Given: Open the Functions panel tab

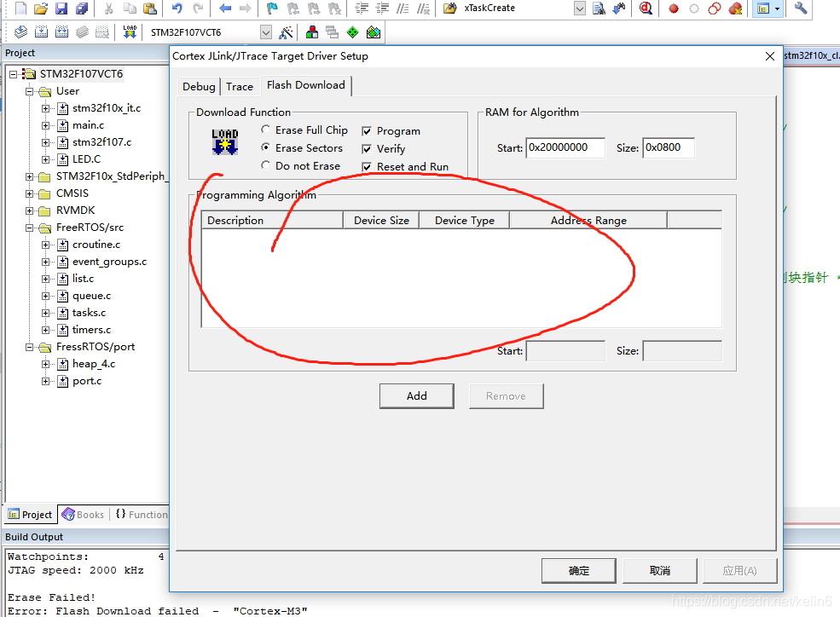Looking at the screenshot, I should [142, 515].
